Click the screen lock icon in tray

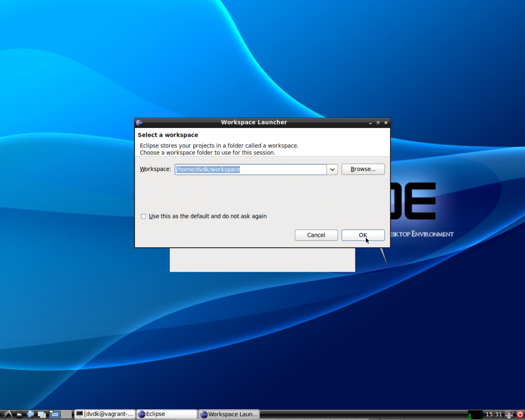tap(509, 414)
